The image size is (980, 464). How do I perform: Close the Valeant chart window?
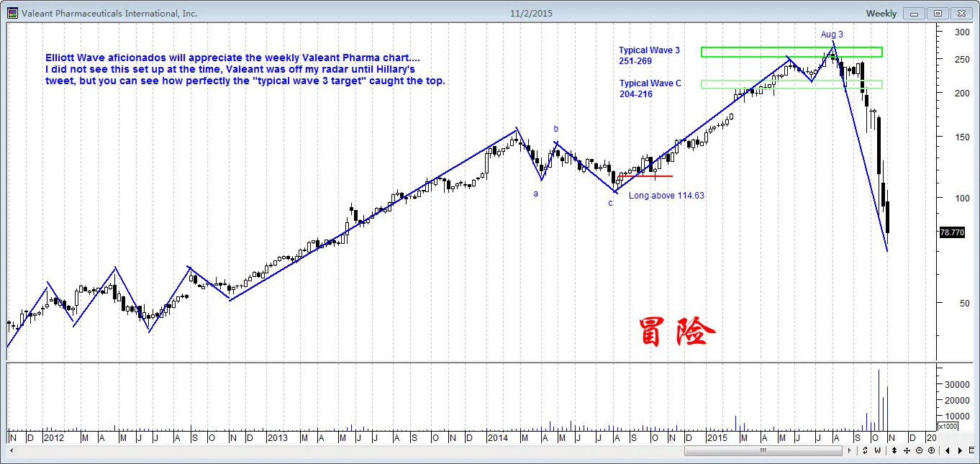(x=961, y=13)
